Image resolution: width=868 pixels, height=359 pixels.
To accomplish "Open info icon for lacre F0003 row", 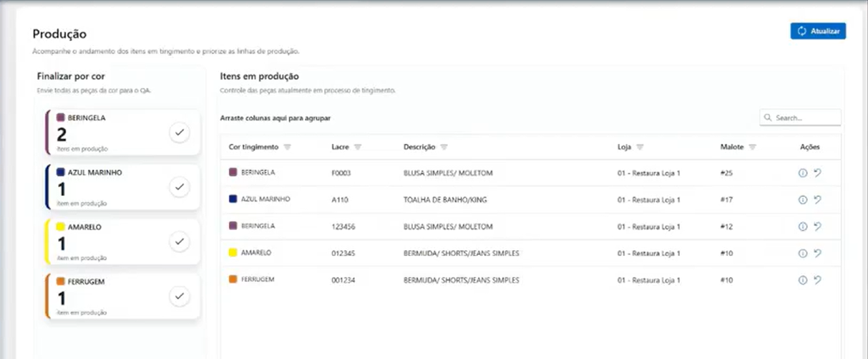I will (802, 173).
